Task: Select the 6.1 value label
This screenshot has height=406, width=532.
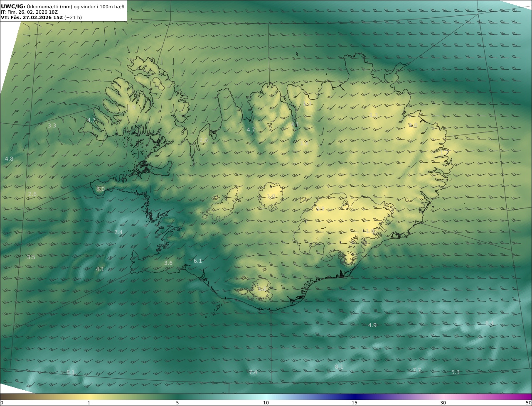Action: [x=198, y=261]
